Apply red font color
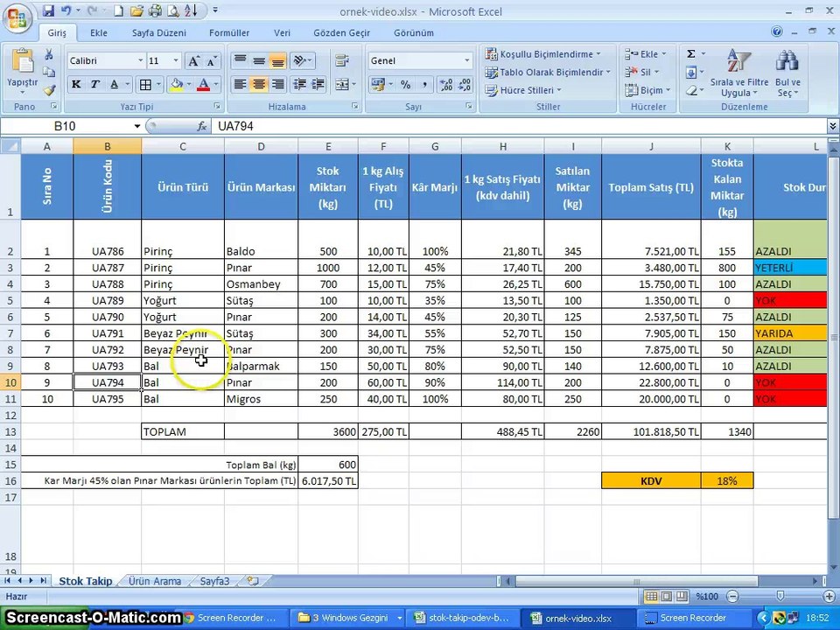Image resolution: width=840 pixels, height=630 pixels. click(204, 84)
